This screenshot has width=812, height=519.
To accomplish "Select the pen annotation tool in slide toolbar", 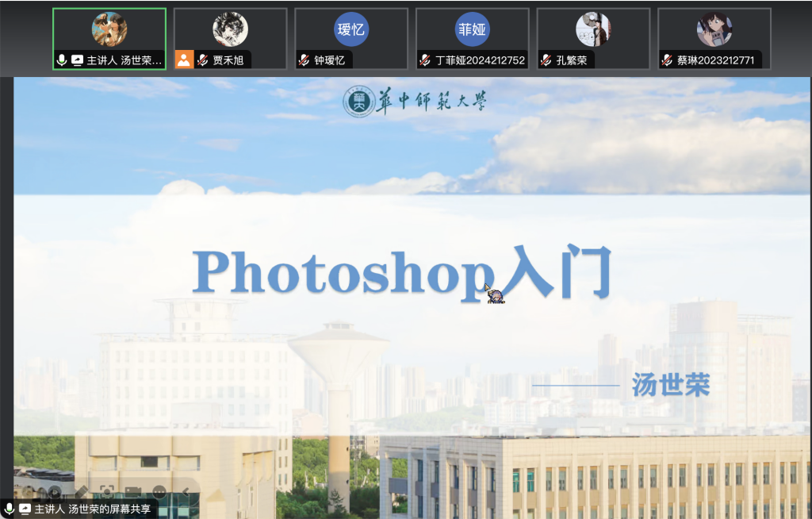I will [81, 492].
